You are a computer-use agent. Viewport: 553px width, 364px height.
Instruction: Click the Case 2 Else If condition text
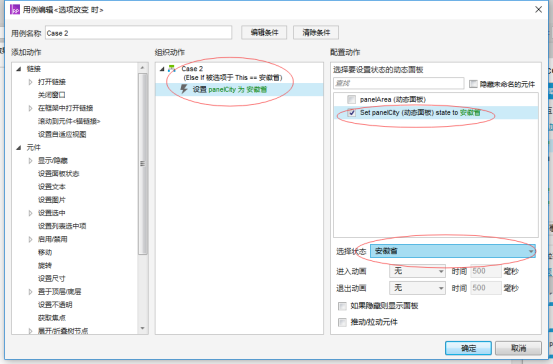tap(233, 78)
